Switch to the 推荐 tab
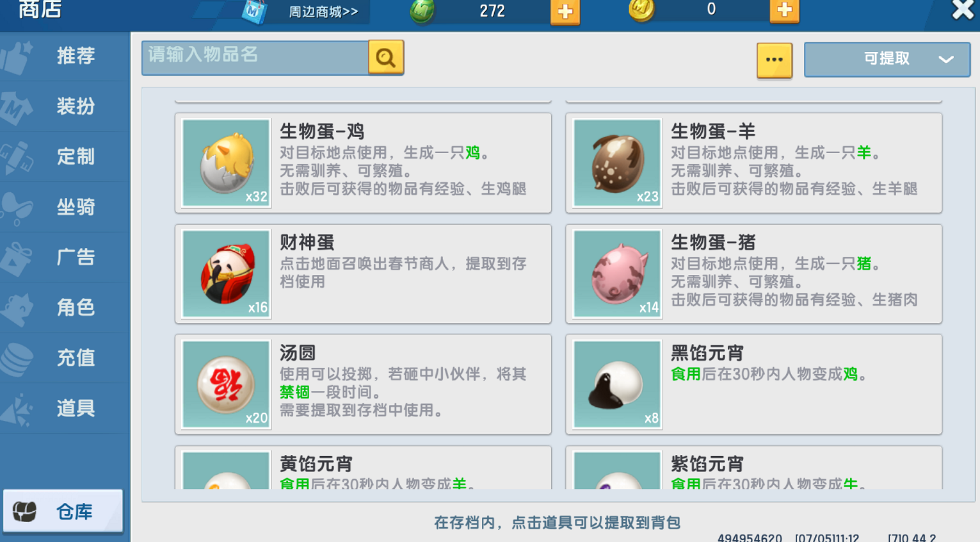This screenshot has height=542, width=980. [x=65, y=56]
